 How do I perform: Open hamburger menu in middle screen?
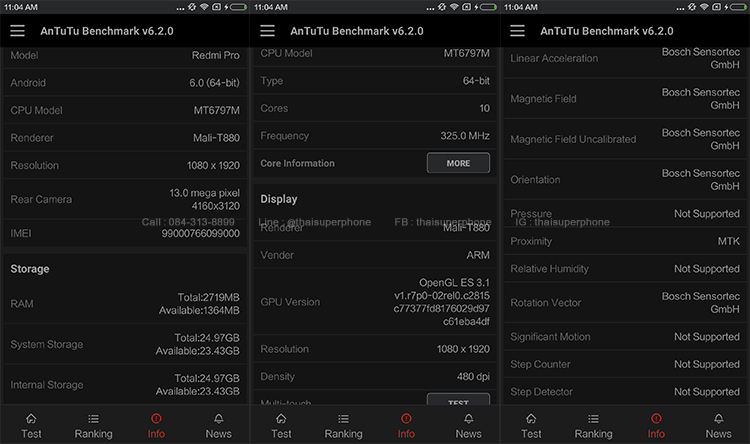[267, 31]
